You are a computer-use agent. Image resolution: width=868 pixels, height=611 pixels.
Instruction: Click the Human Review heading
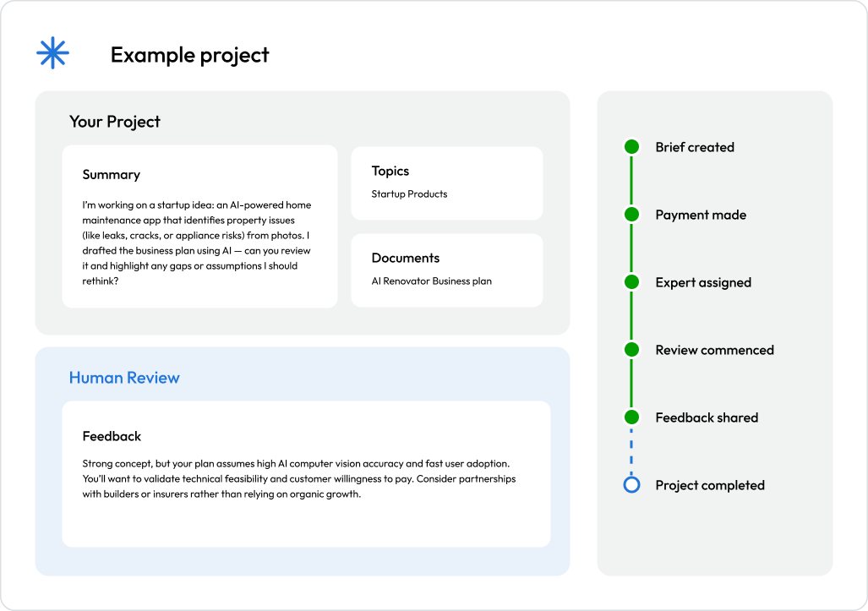click(x=124, y=378)
